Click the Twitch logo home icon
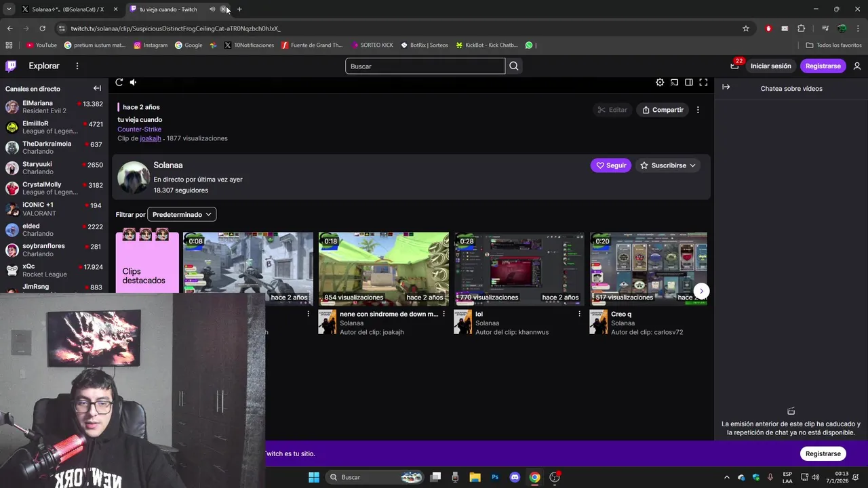 coord(11,66)
